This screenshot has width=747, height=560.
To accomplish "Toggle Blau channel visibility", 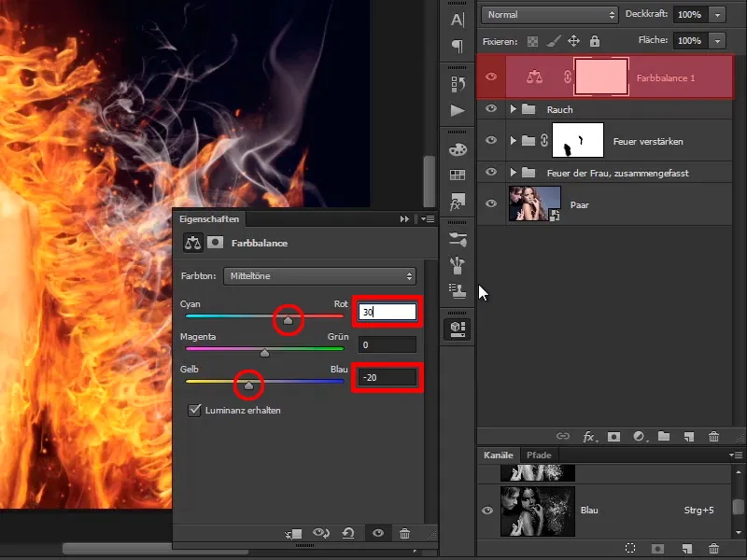I will click(487, 511).
